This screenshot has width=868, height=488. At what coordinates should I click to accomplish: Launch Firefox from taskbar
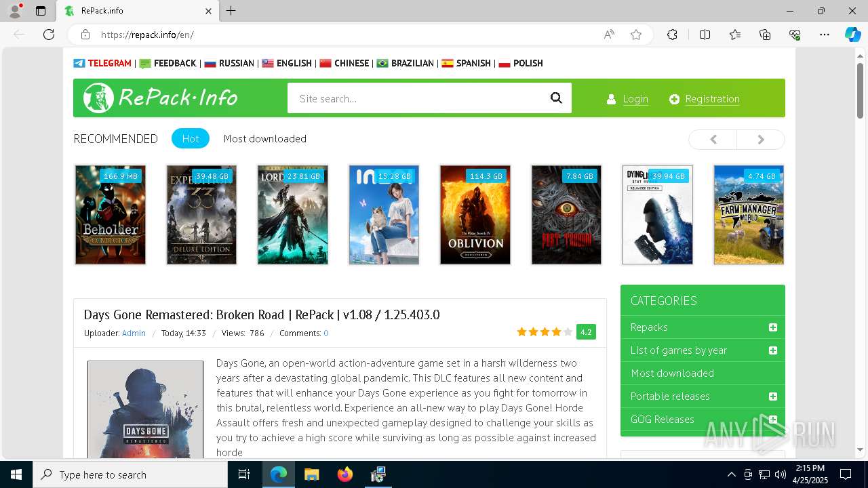pos(344,474)
